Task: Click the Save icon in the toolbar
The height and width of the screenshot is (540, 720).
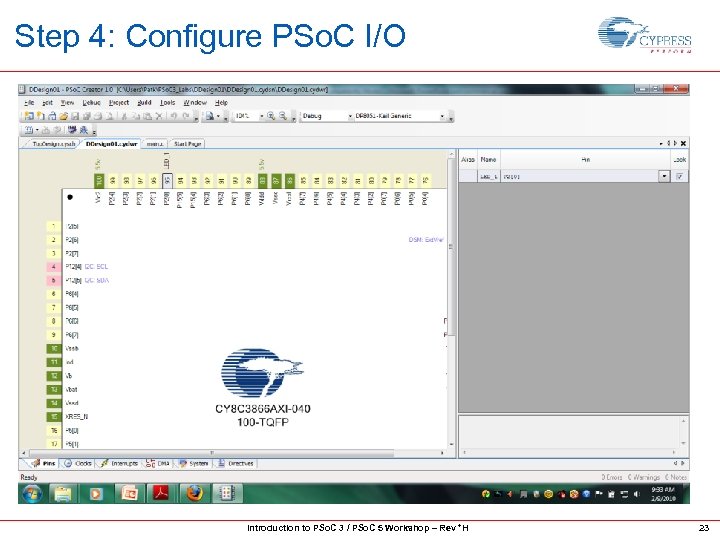Action: [75, 116]
